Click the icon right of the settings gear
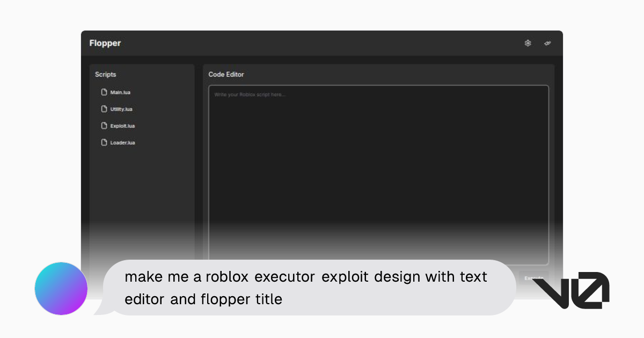Viewport: 644px width, 338px height. [547, 43]
